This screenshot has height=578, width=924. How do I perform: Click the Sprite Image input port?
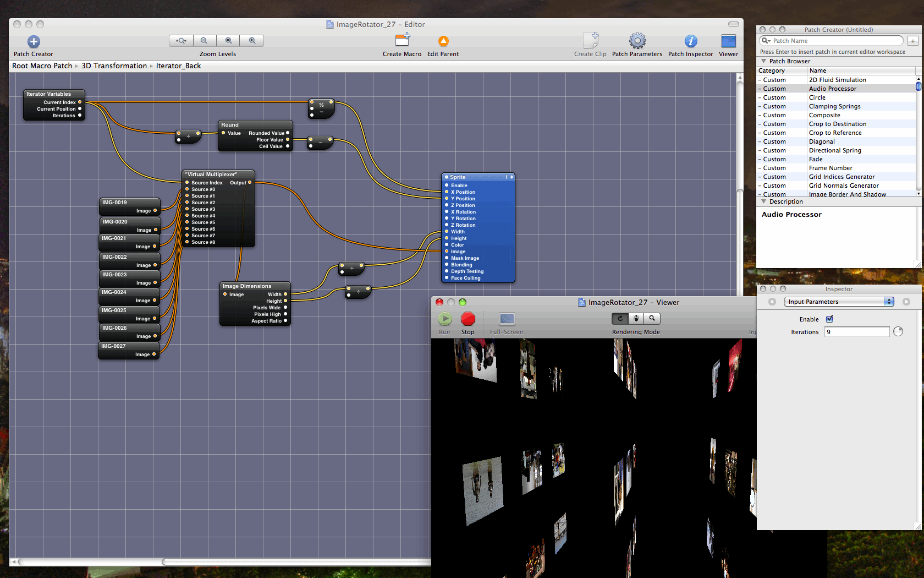pyautogui.click(x=447, y=252)
